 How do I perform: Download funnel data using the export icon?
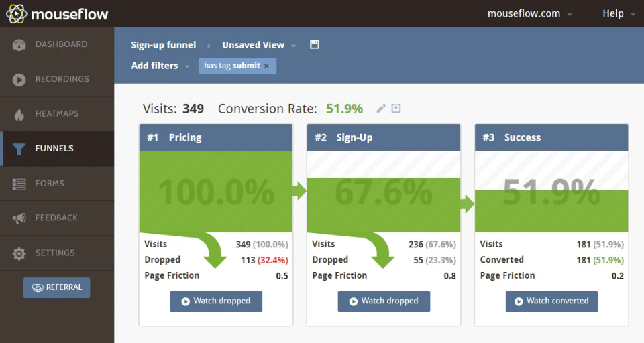click(x=396, y=108)
